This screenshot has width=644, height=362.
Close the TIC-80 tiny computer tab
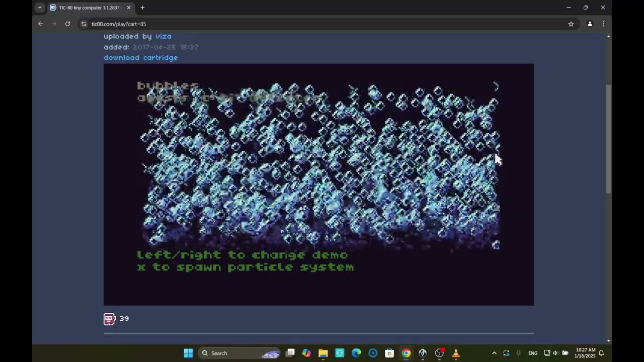click(x=129, y=8)
